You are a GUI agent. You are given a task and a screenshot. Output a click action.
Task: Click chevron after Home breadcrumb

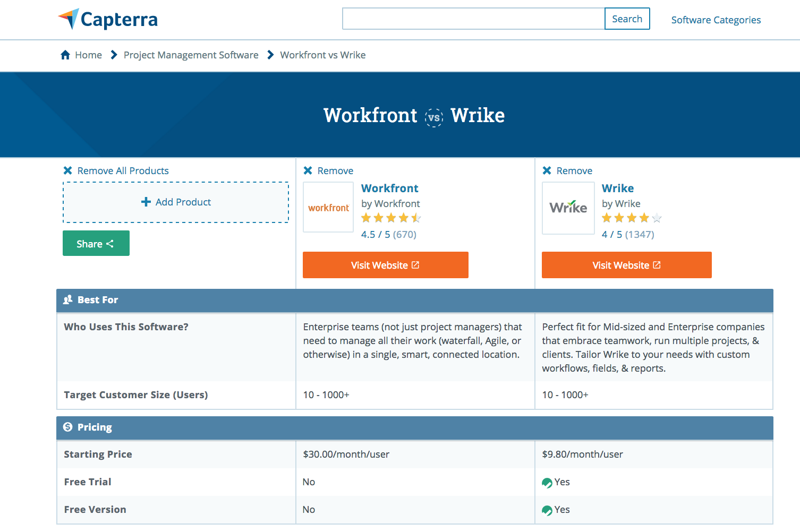coord(114,55)
